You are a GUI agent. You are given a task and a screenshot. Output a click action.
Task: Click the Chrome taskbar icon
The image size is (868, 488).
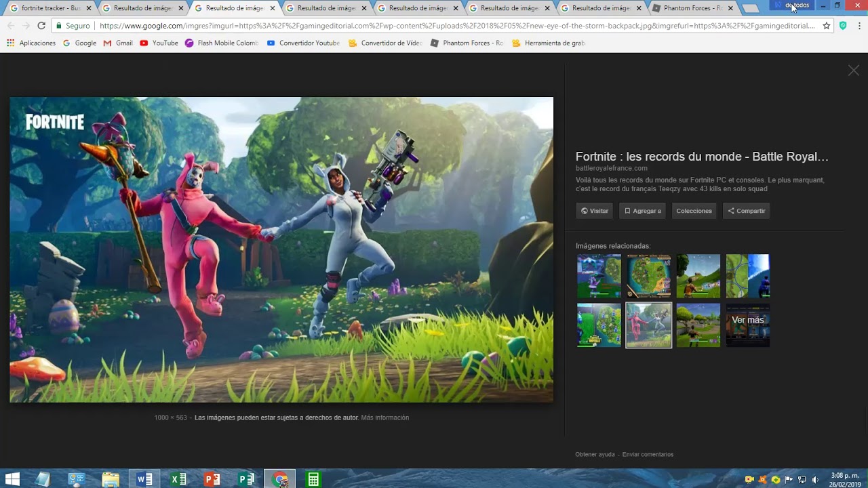point(279,479)
